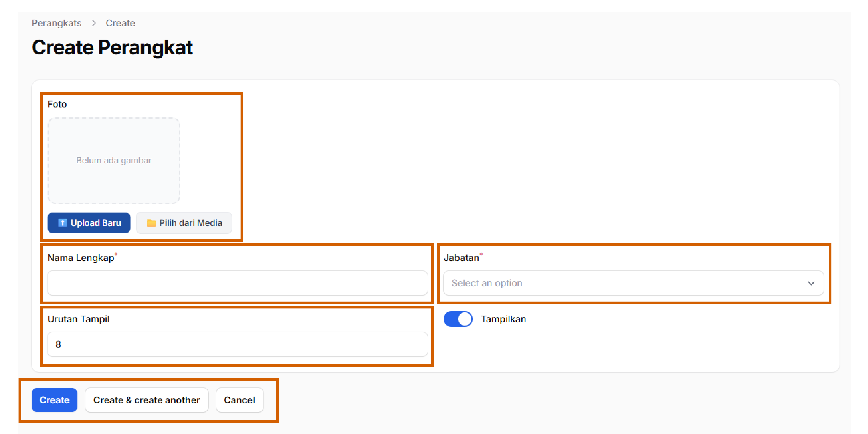Click the Urutan Tampil label

coord(78,319)
